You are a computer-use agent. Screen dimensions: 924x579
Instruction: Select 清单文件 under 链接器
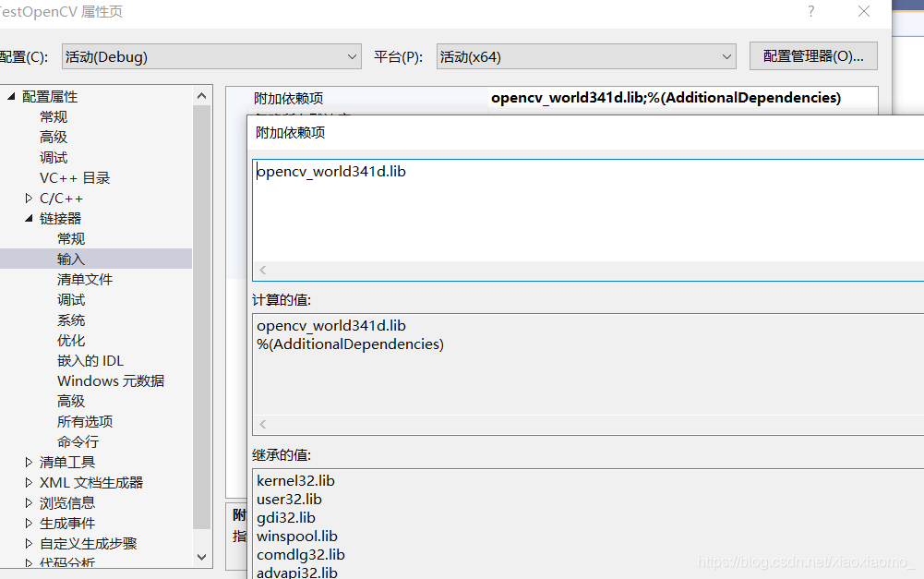[x=85, y=280]
